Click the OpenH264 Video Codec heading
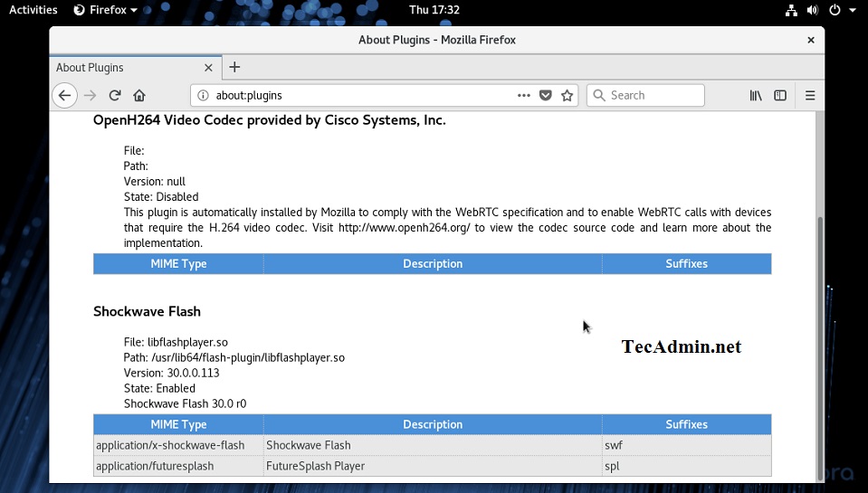Screen dimensions: 868x493 click(x=269, y=120)
